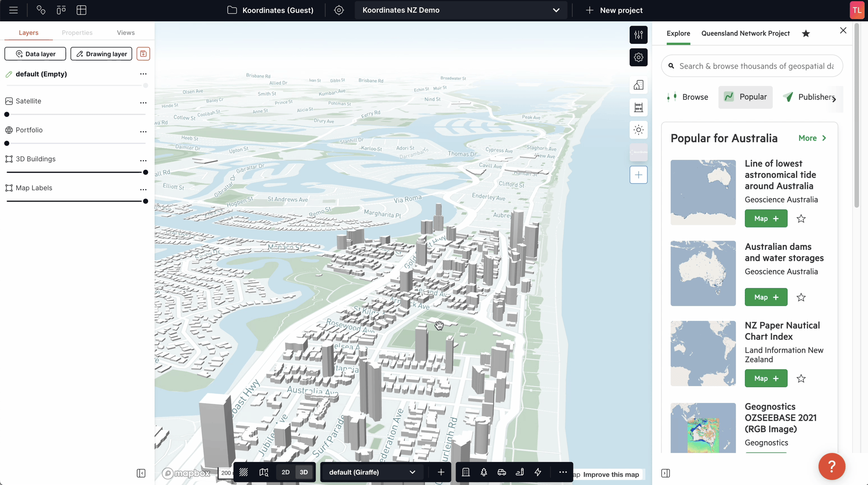Click the target locate icon in top bar
The width and height of the screenshot is (868, 485).
339,10
